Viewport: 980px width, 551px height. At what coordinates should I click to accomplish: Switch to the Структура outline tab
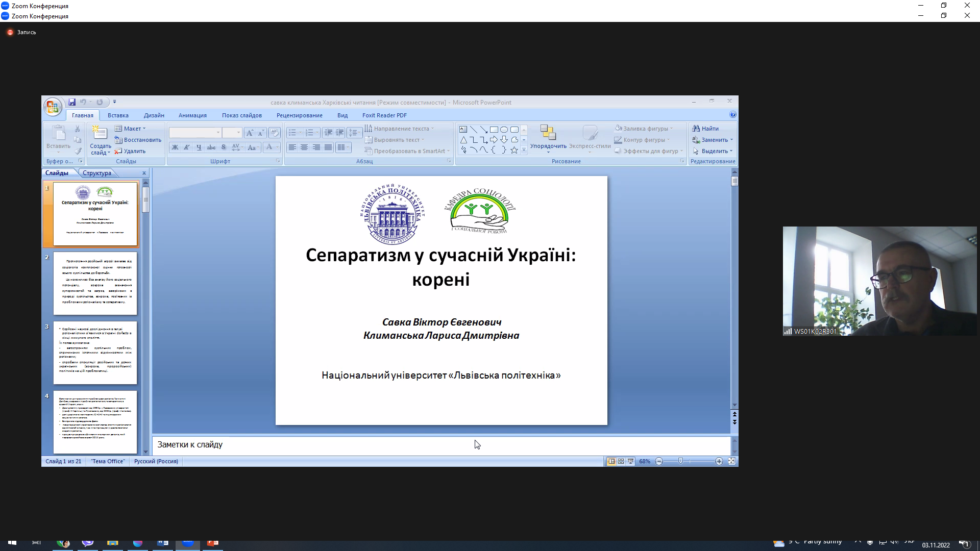pos(97,173)
